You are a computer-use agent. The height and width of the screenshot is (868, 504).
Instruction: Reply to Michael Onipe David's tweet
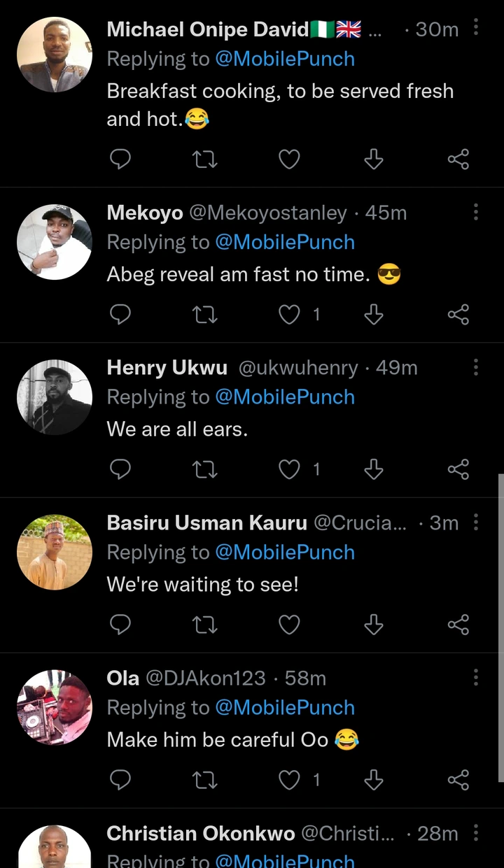tap(120, 160)
